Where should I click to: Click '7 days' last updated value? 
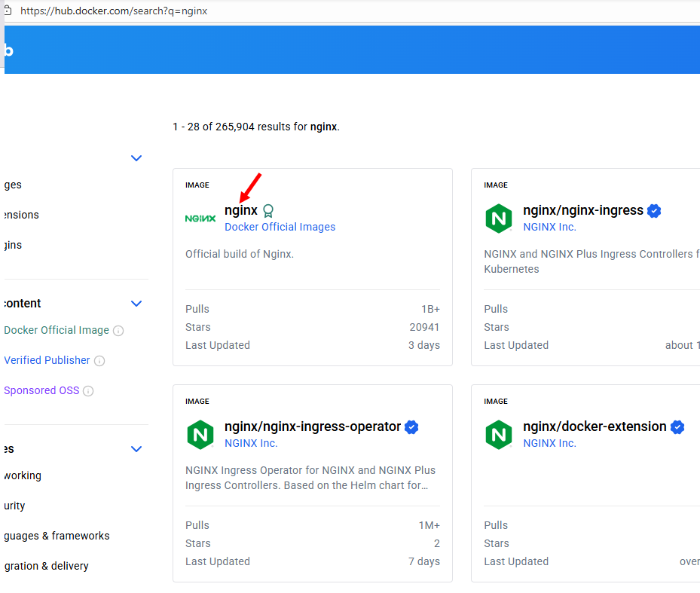coord(424,561)
